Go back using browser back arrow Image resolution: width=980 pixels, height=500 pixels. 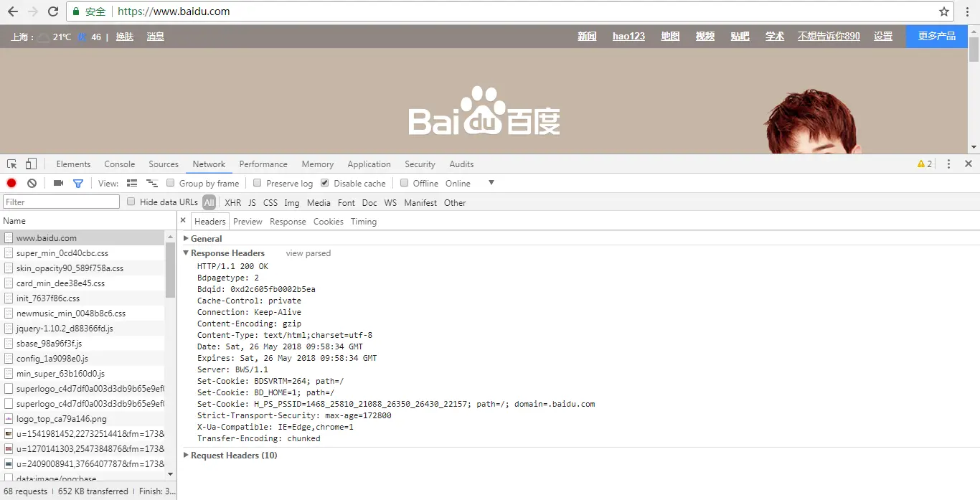(13, 11)
